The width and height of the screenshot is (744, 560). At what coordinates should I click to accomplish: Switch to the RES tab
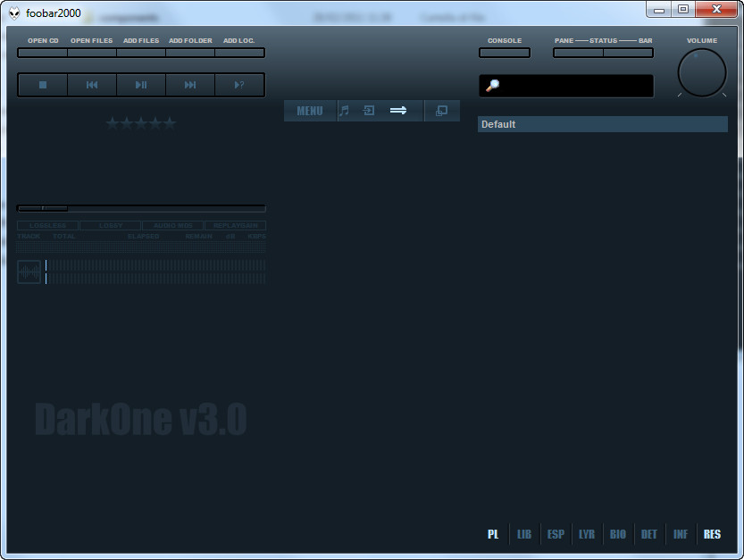(x=712, y=534)
